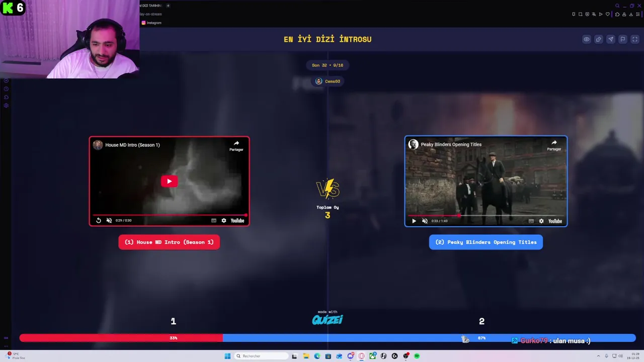Unmute the House MD video
The height and width of the screenshot is (362, 644).
click(109, 221)
